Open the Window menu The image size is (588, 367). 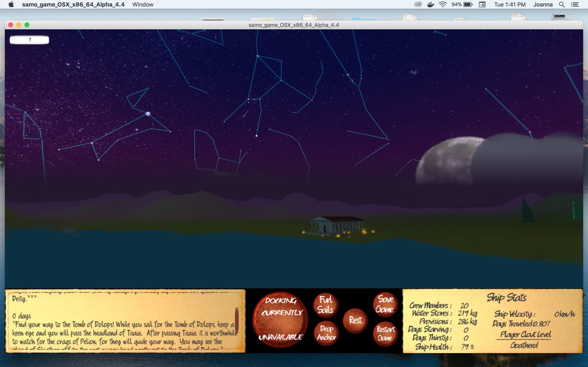[143, 5]
